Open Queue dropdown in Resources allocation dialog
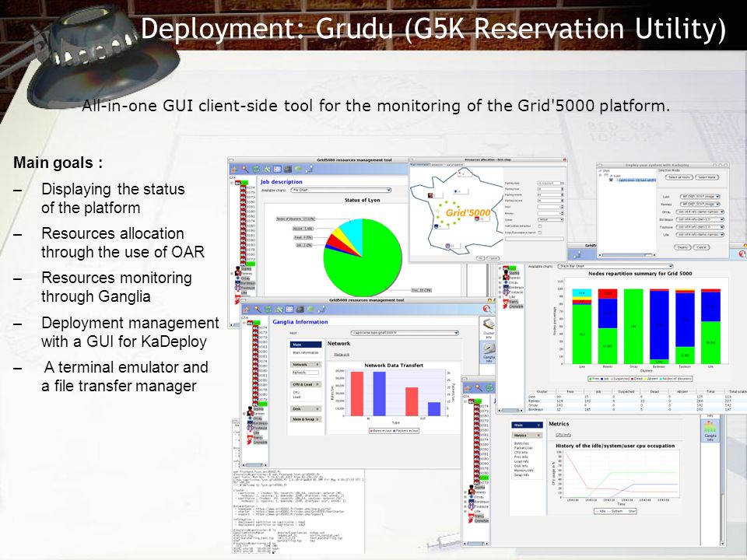The image size is (747, 560). pyautogui.click(x=551, y=219)
